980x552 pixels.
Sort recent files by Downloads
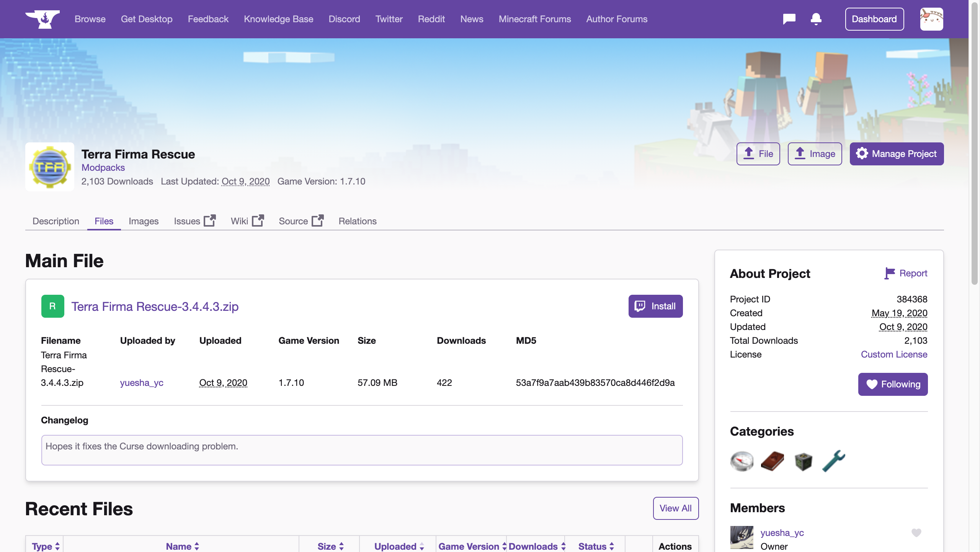(537, 546)
